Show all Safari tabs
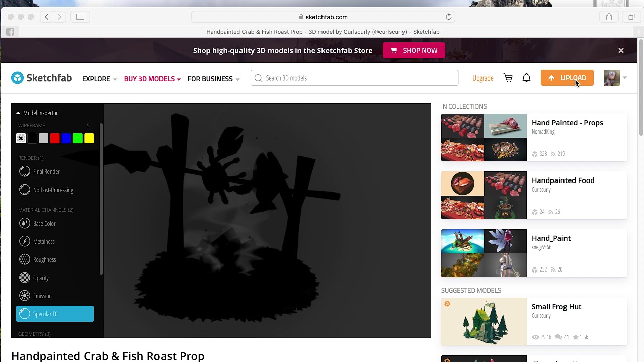The image size is (644, 362). (x=631, y=17)
